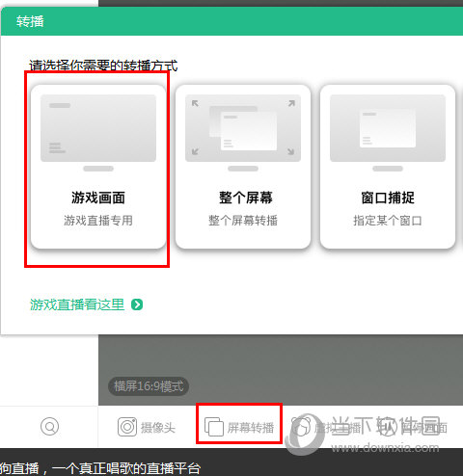Click the full-screen monitor thumbnail with arrows
This screenshot has height=476, width=463.
pos(243,133)
